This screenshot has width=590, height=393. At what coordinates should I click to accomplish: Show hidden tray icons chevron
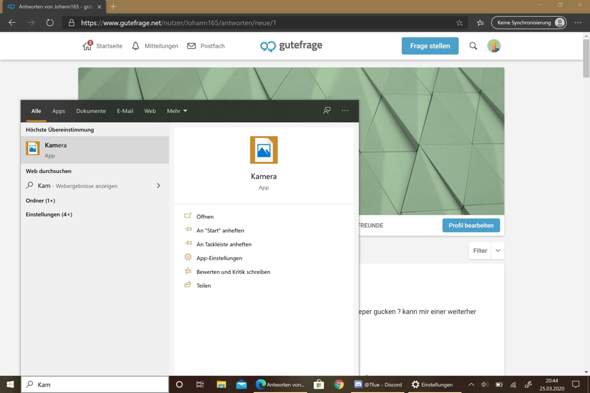[x=471, y=384]
